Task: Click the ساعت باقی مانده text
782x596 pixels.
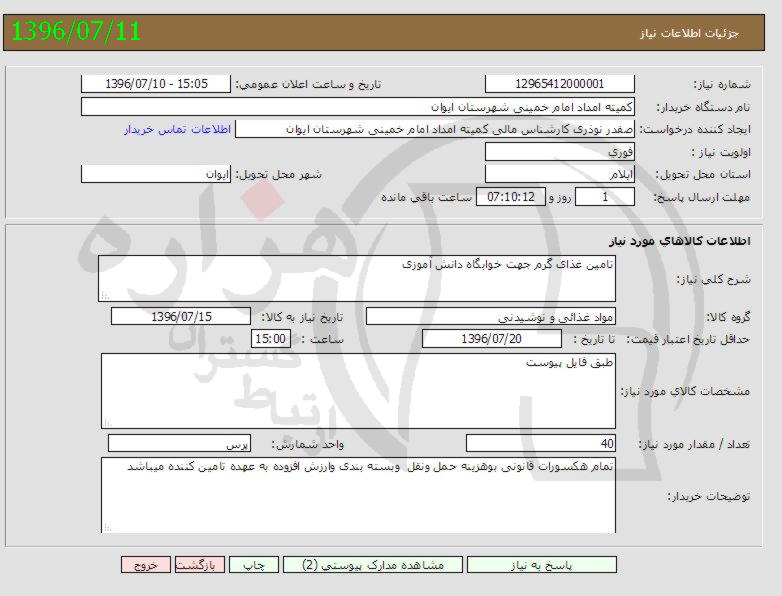Action: click(x=426, y=198)
